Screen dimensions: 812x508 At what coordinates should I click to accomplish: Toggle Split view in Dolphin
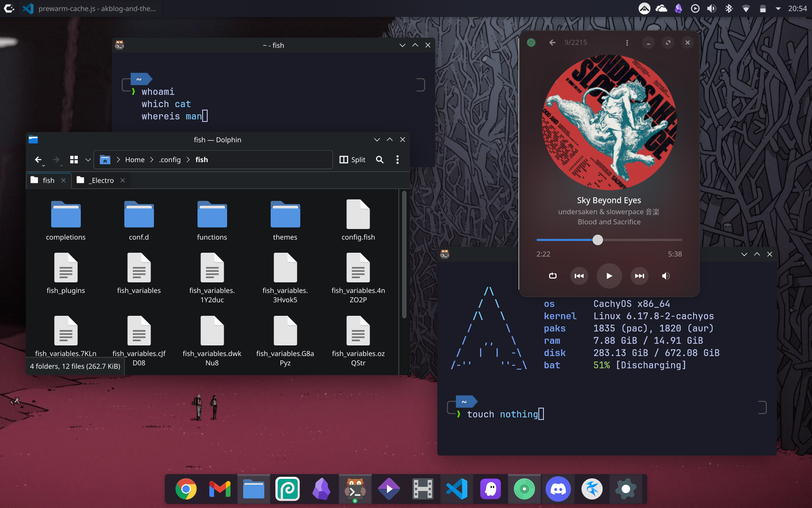click(x=352, y=160)
